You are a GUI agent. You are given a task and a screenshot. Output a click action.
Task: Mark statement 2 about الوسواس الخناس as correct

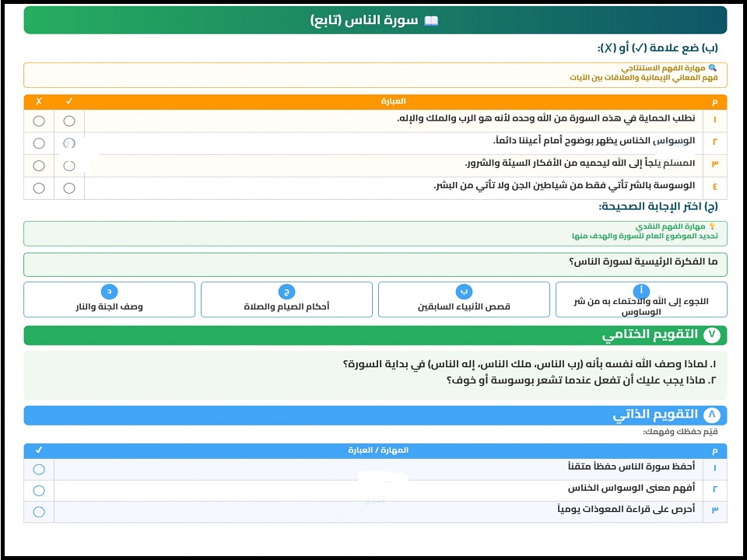tap(69, 143)
